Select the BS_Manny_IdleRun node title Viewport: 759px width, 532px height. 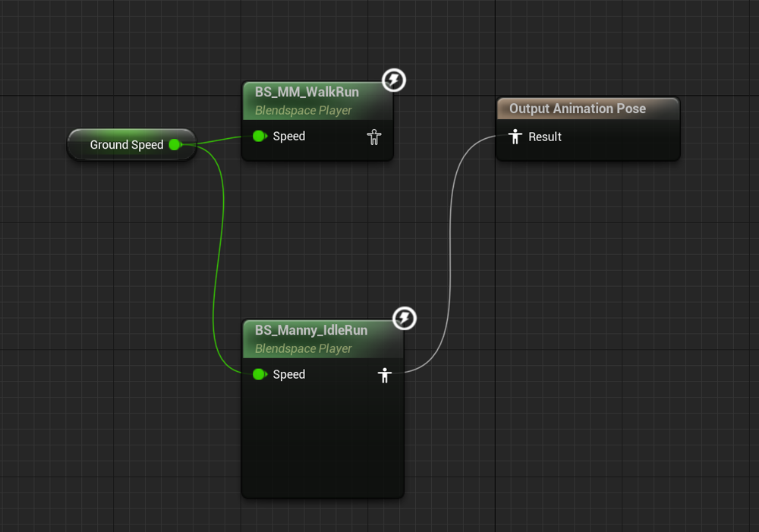(x=311, y=330)
